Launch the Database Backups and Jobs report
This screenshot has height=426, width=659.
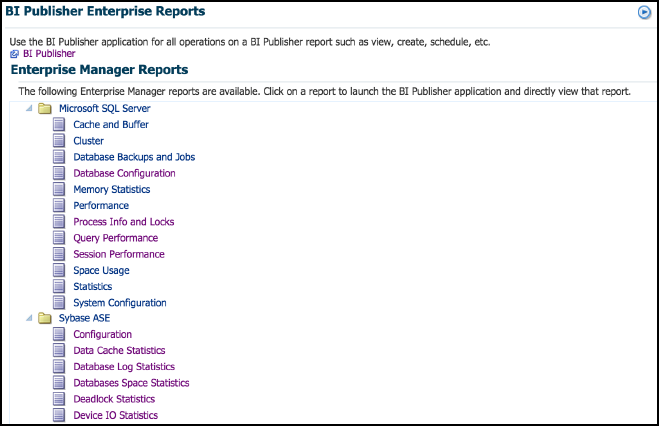(134, 157)
